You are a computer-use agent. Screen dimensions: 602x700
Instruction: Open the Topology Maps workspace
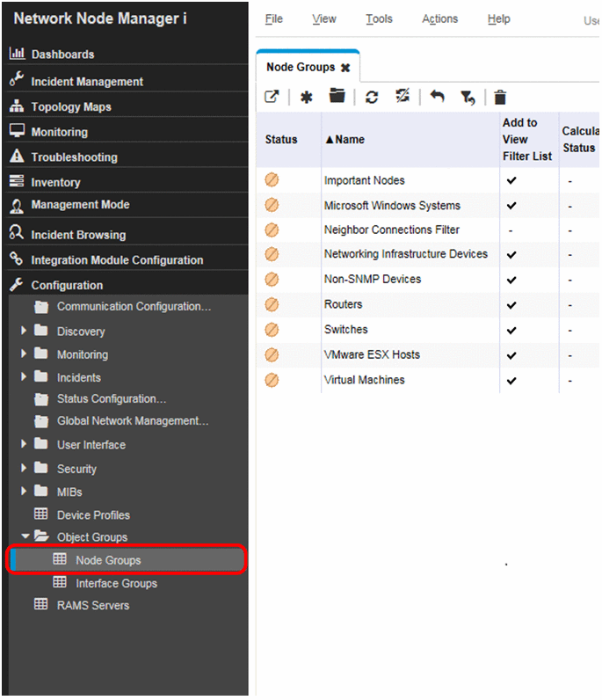(x=71, y=106)
